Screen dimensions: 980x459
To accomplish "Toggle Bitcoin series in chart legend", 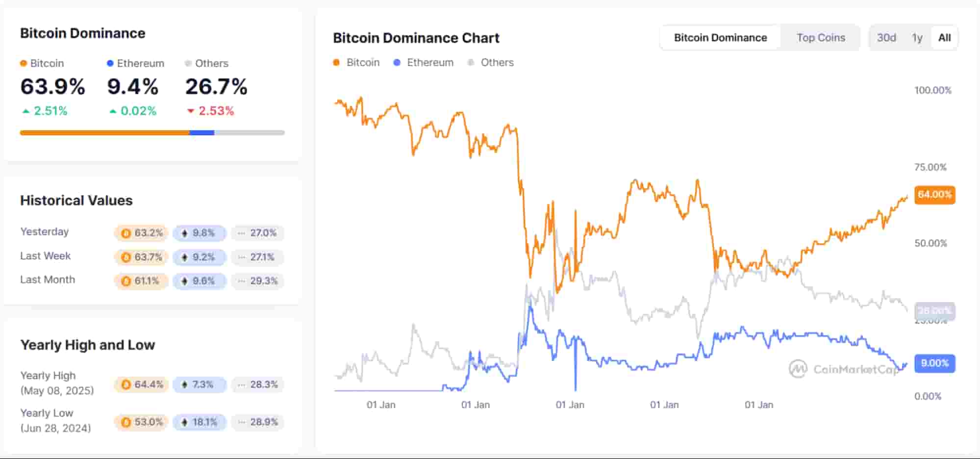I will [x=356, y=63].
